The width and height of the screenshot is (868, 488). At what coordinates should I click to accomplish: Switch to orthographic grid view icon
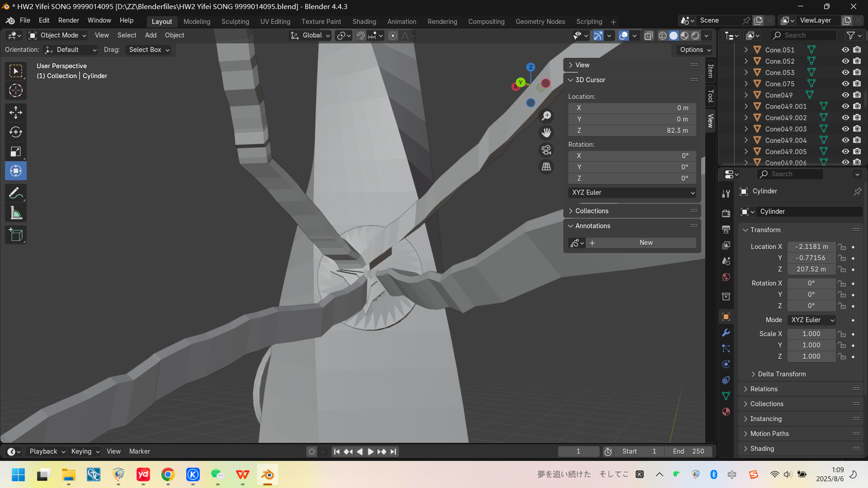click(x=547, y=167)
